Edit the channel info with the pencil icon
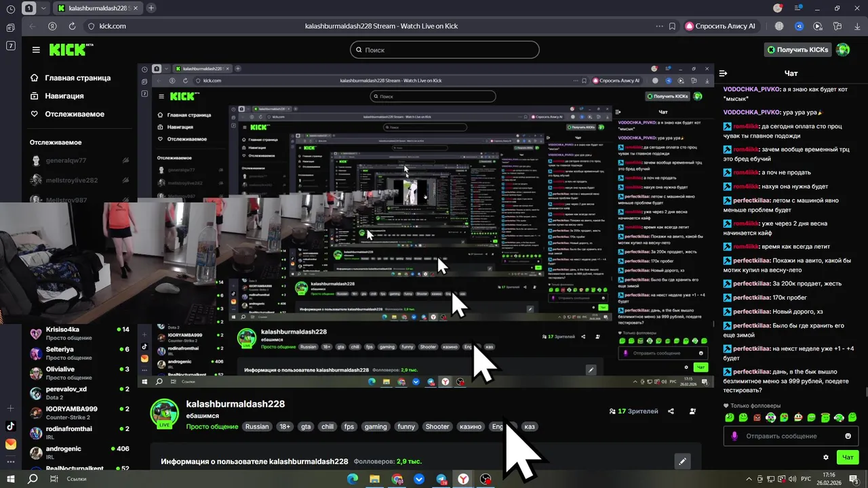 (683, 462)
